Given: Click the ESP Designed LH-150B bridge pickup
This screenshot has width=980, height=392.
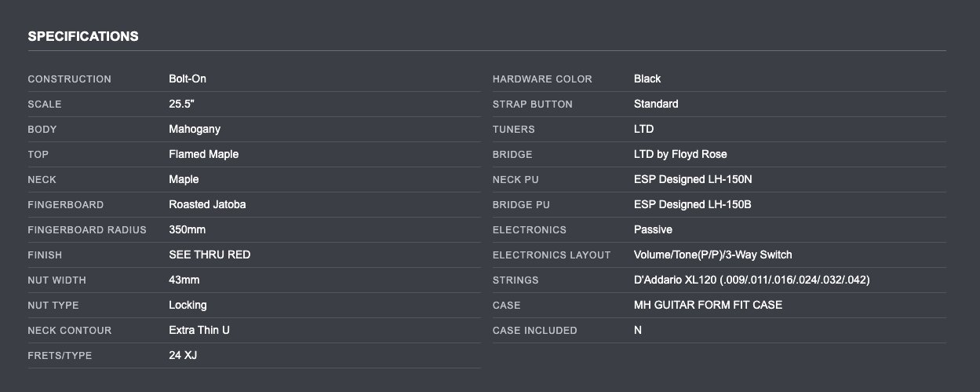Looking at the screenshot, I should click(x=693, y=204).
